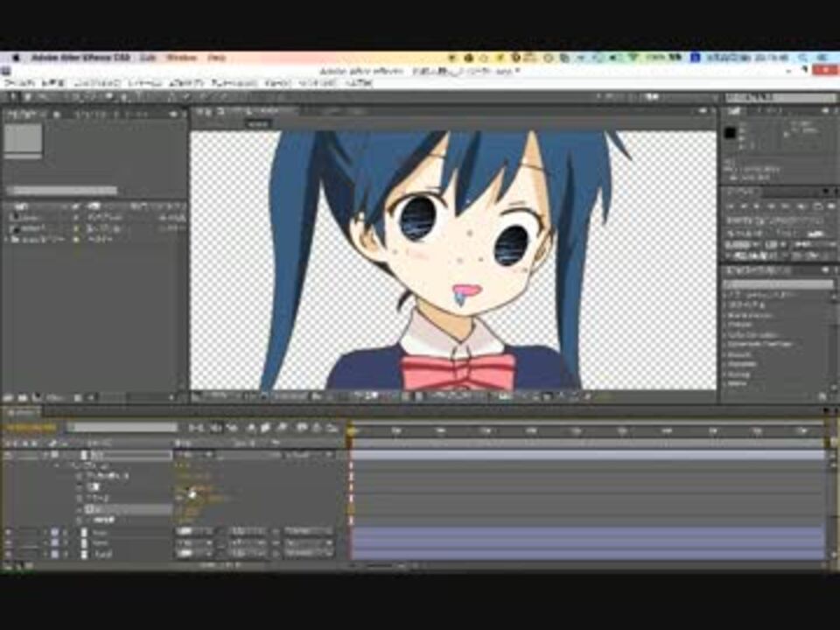Expand the 3D Channel effects category
The width and height of the screenshot is (840, 630).
pyautogui.click(x=725, y=304)
